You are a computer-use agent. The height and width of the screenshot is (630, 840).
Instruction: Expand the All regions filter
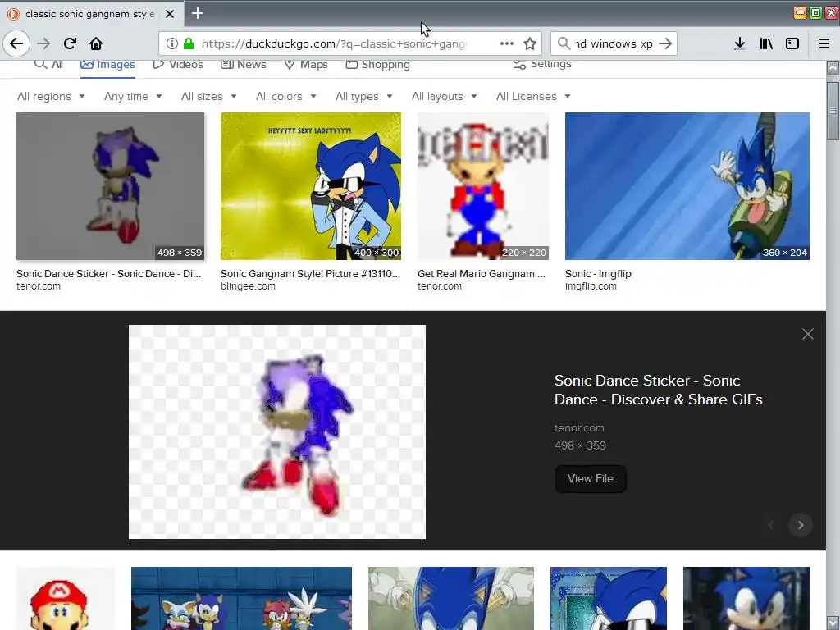(x=52, y=97)
